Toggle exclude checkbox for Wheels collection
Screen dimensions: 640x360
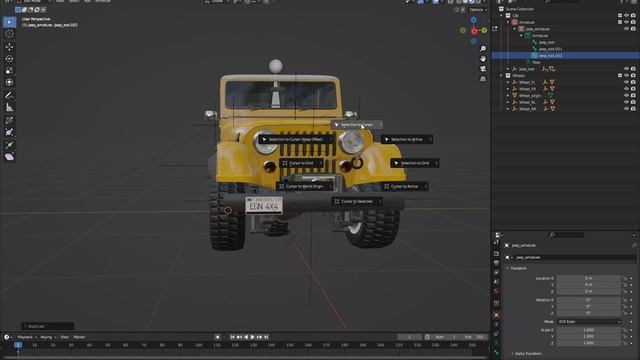[x=620, y=76]
